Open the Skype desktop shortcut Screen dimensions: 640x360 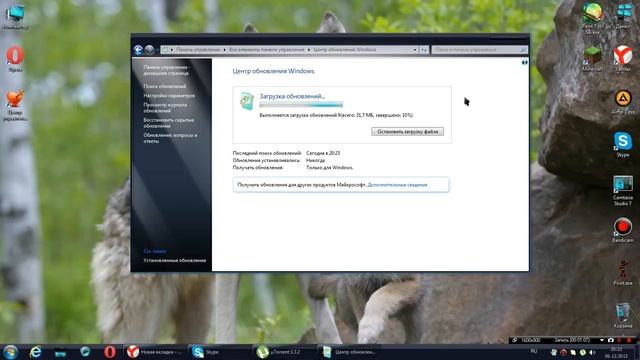point(622,144)
